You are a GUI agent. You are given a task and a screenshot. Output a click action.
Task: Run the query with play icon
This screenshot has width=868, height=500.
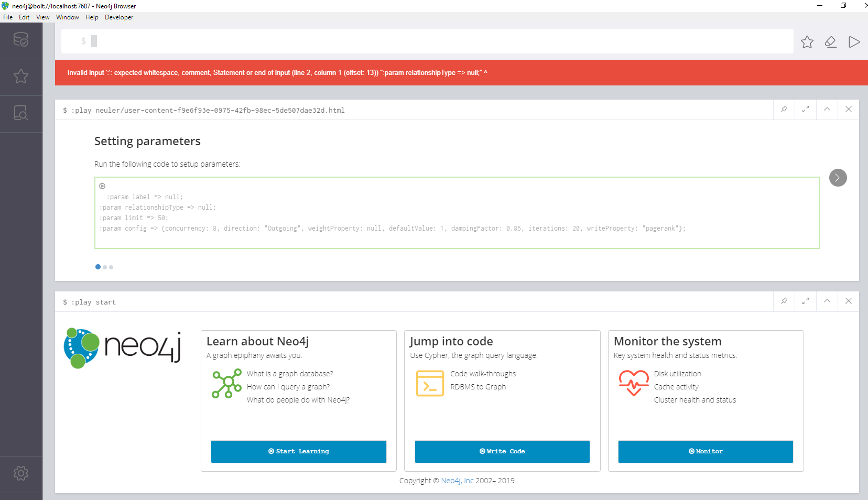tap(854, 42)
